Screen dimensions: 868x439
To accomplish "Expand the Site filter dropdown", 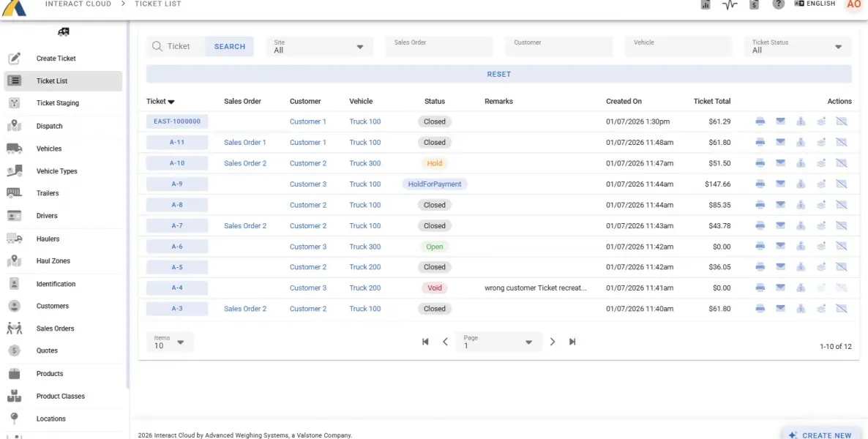I will 319,47.
